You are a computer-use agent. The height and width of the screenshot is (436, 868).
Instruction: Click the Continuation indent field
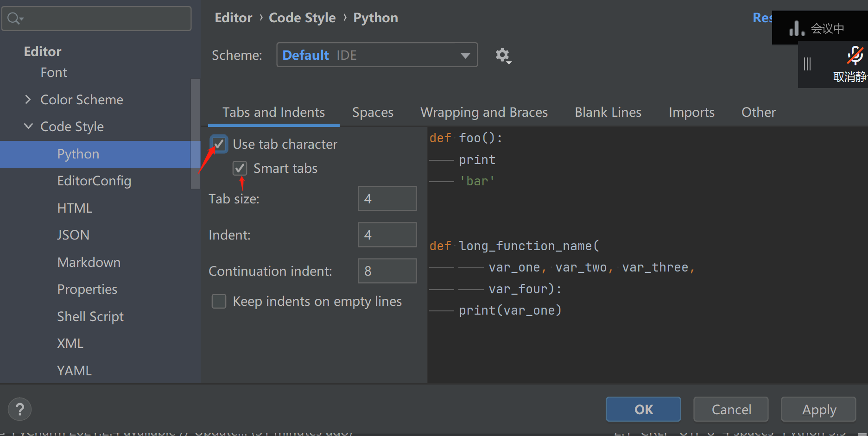click(x=387, y=271)
